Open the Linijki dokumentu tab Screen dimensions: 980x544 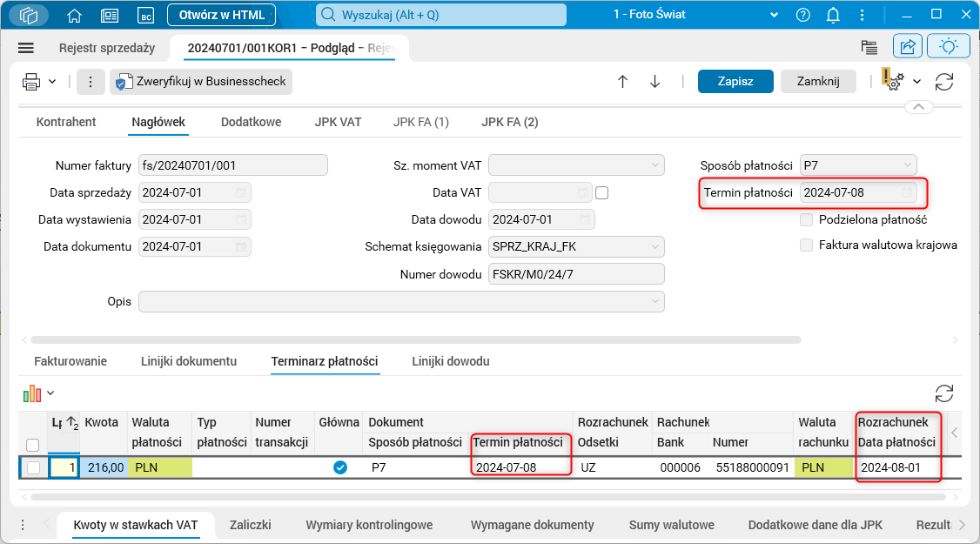189,361
